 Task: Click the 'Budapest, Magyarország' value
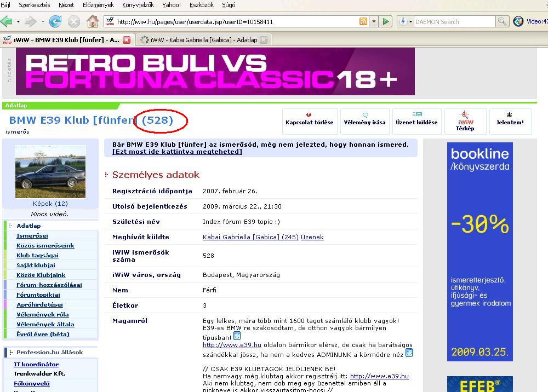(241, 275)
